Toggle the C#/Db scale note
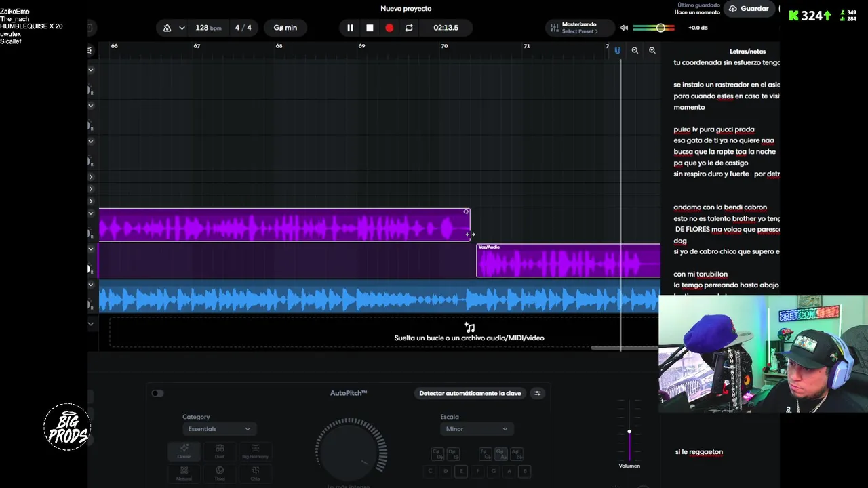The width and height of the screenshot is (868, 488). tap(437, 454)
